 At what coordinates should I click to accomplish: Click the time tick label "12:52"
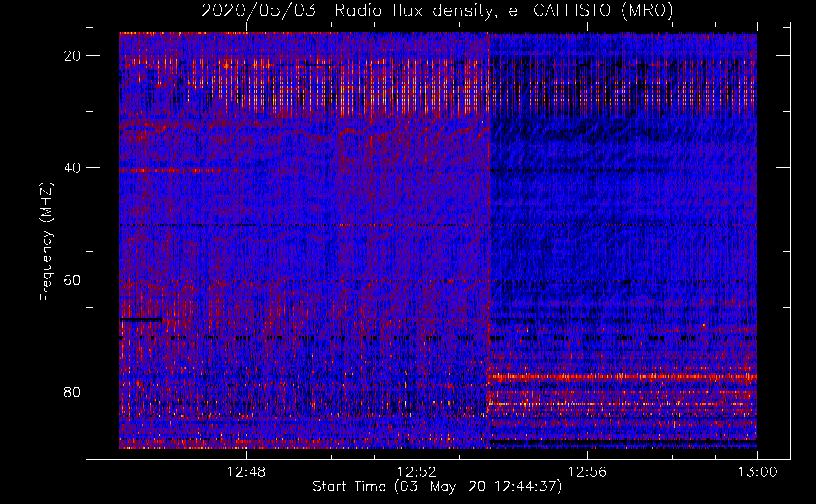(x=417, y=472)
